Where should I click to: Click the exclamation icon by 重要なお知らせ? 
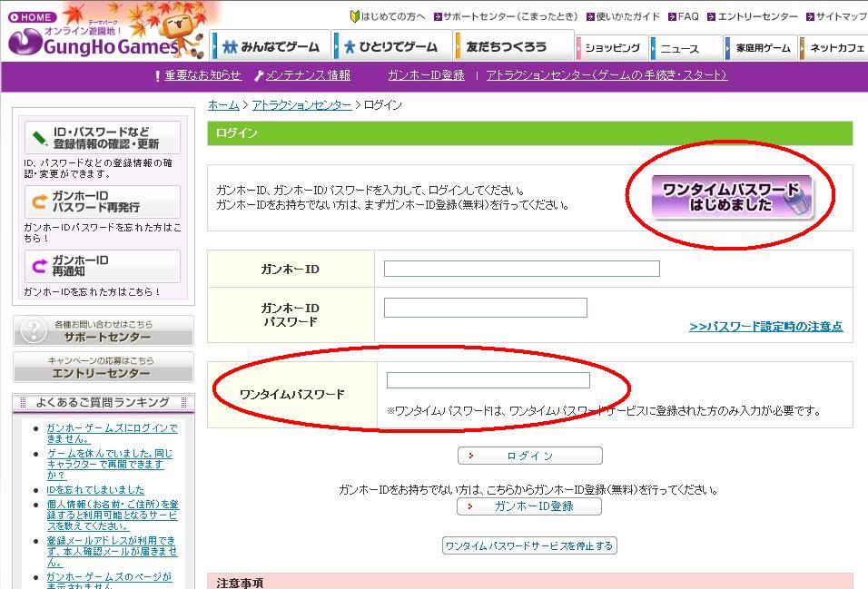[x=158, y=76]
